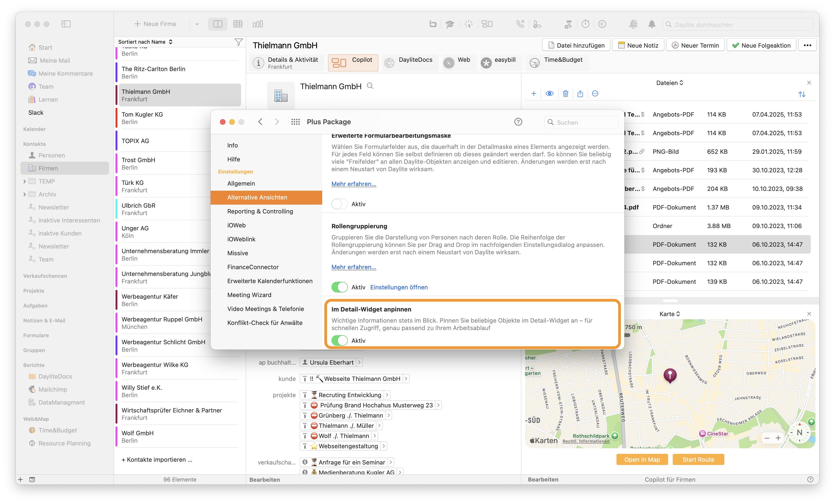
Task: Open the notifications bell icon
Action: click(652, 24)
